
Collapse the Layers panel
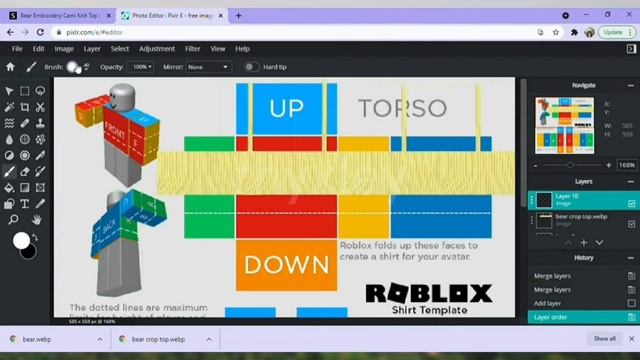(631, 182)
